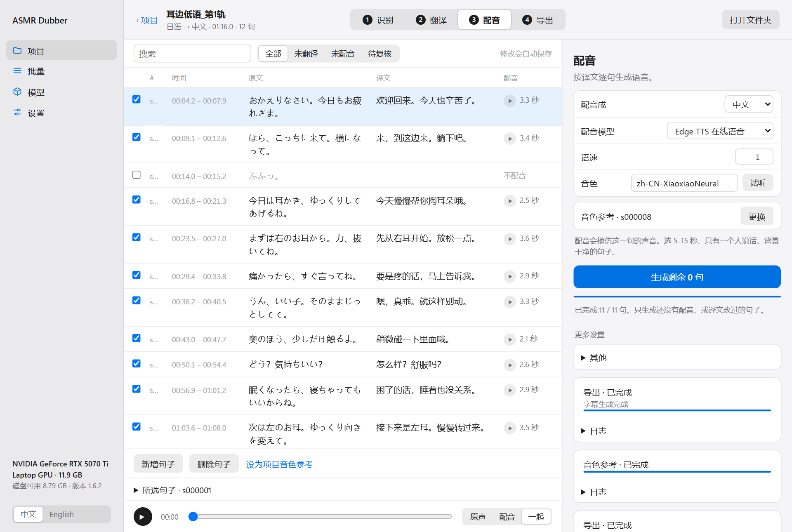Go back via the ‹ 项目 link
This screenshot has height=532, width=792.
click(147, 20)
